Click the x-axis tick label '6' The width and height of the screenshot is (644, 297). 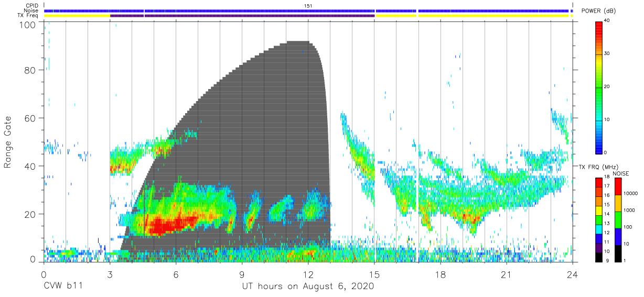[x=176, y=274]
